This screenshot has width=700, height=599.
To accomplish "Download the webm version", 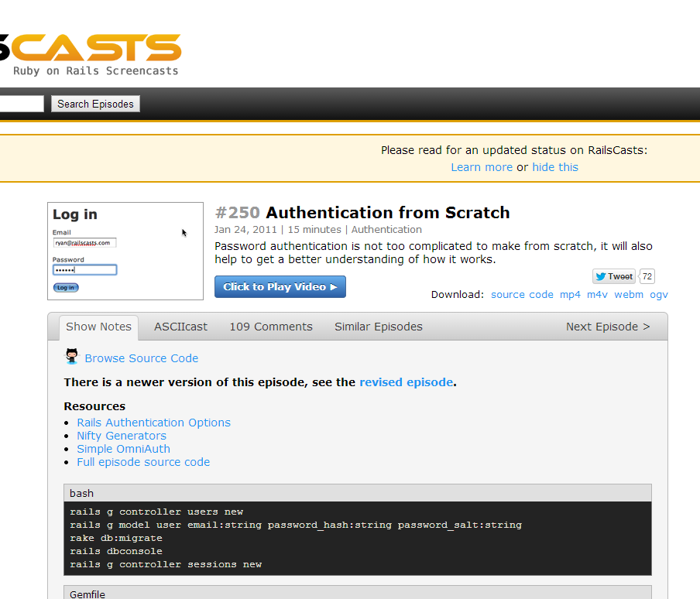I will tap(629, 295).
